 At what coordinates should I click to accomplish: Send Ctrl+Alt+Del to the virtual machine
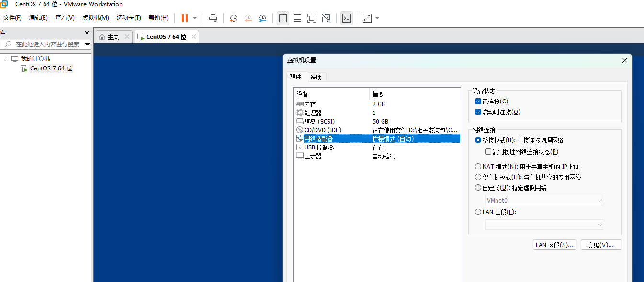pyautogui.click(x=213, y=18)
